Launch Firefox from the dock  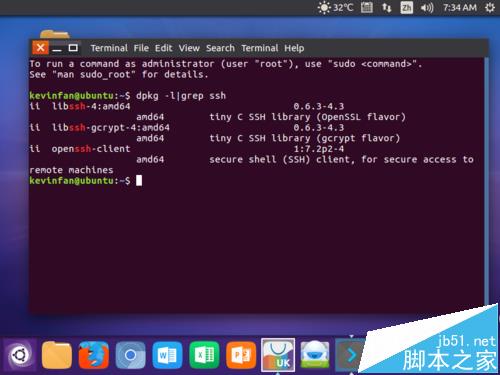(94, 355)
